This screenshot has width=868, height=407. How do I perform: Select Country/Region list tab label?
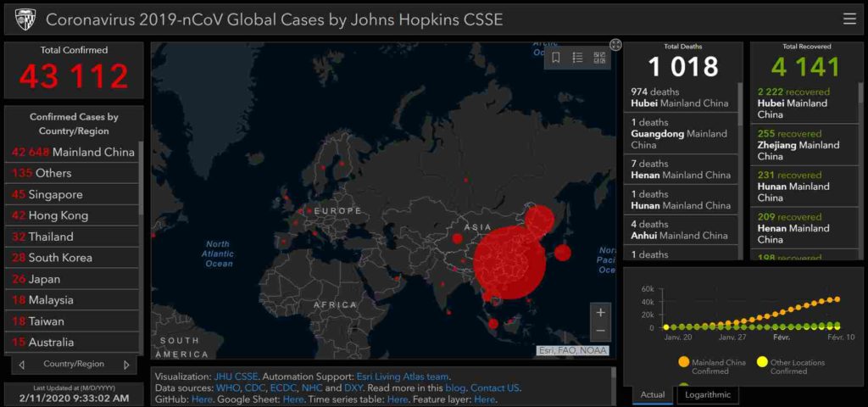74,365
